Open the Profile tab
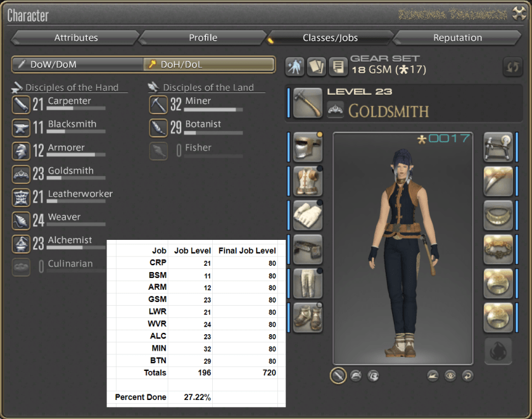This screenshot has width=532, height=419. pyautogui.click(x=203, y=37)
